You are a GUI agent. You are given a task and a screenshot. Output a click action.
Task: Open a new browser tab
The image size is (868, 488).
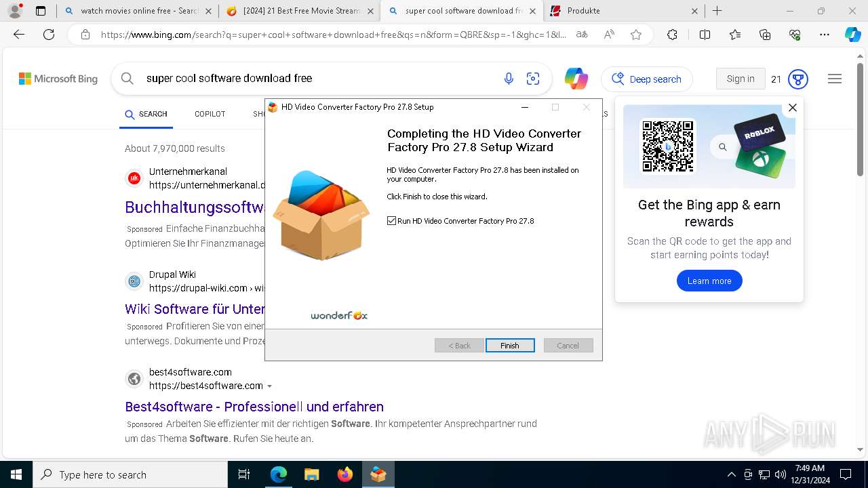coord(717,11)
